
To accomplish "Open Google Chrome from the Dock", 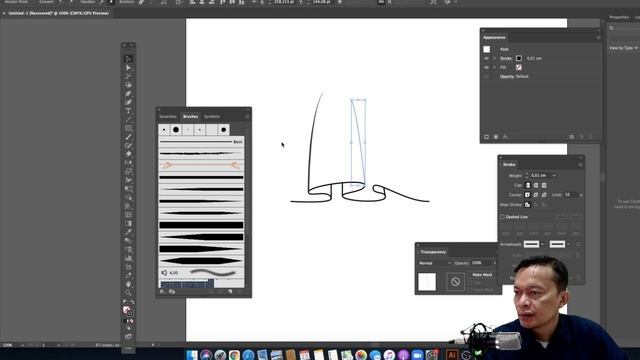I will pyautogui.click(x=234, y=355).
